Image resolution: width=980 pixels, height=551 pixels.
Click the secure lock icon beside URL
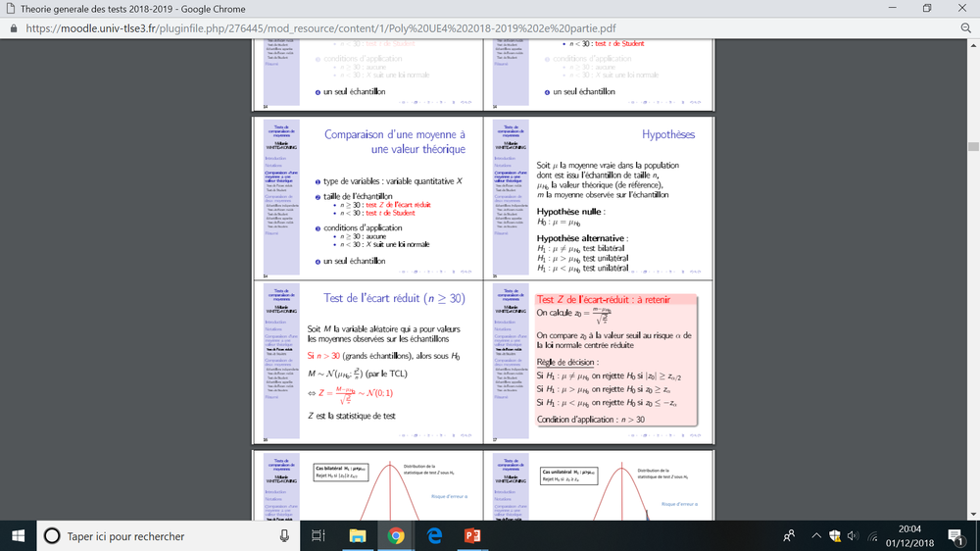(x=14, y=28)
